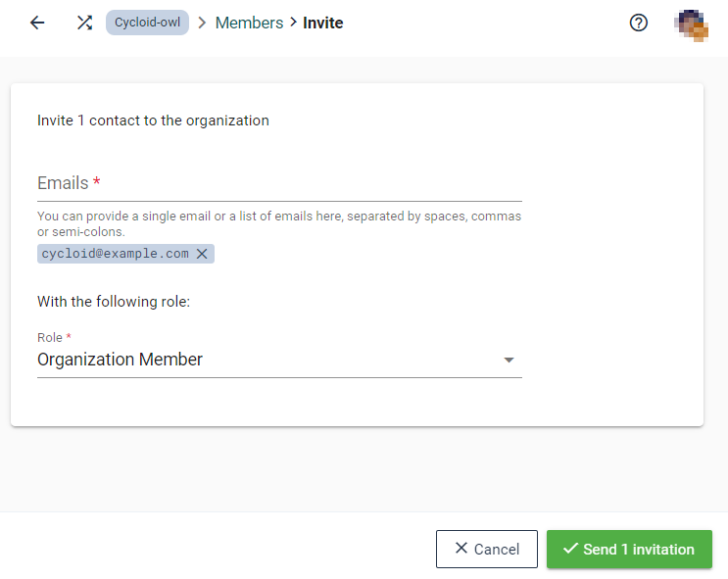Click the chevron after Cycloid-owl chip

click(202, 23)
